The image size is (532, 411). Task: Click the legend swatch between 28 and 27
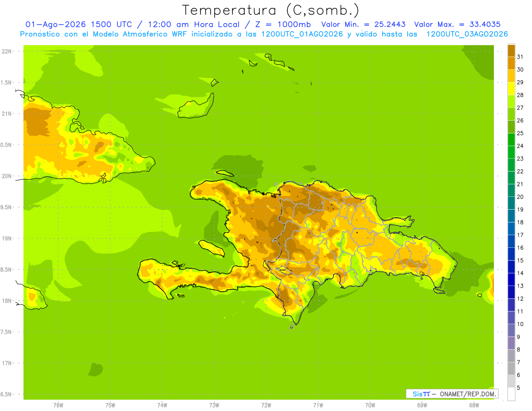511,102
